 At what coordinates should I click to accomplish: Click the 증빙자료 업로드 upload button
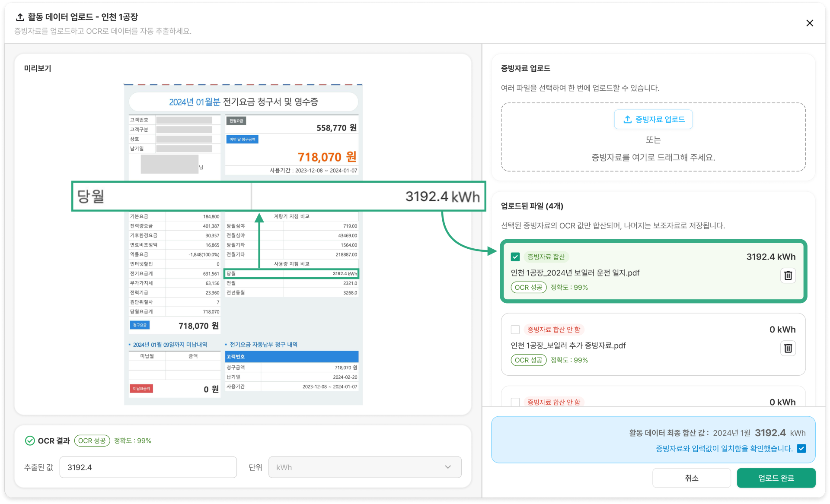[653, 120]
